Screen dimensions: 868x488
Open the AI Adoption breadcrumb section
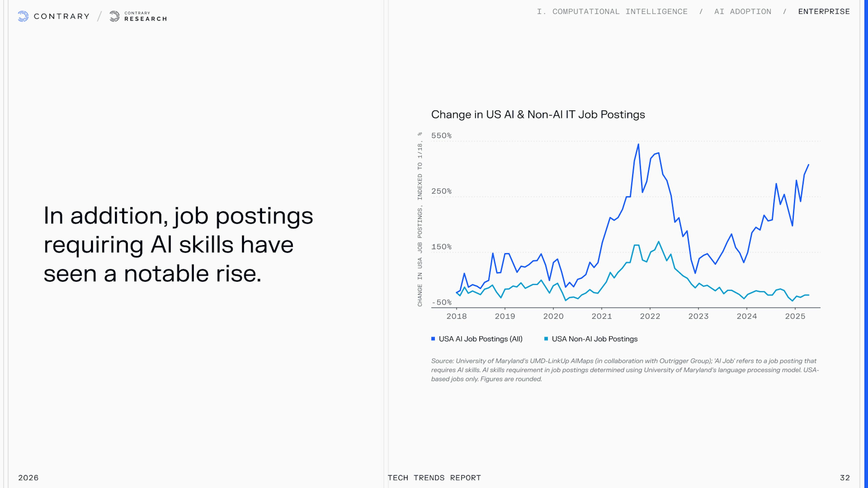click(x=743, y=12)
